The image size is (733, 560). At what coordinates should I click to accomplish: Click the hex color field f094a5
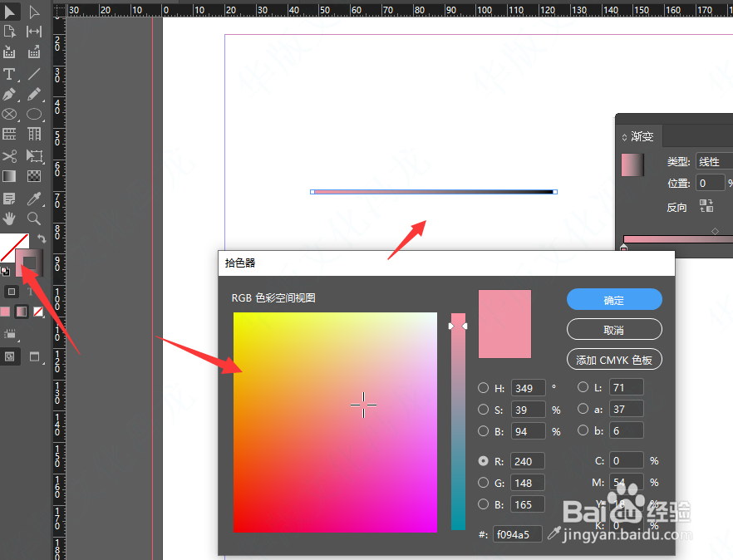coord(518,534)
